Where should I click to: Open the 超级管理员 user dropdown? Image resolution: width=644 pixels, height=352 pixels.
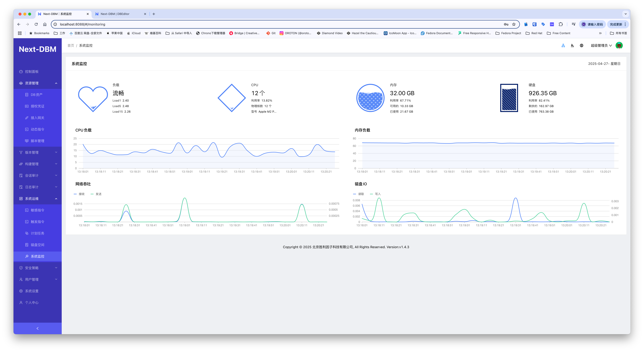[x=601, y=45]
